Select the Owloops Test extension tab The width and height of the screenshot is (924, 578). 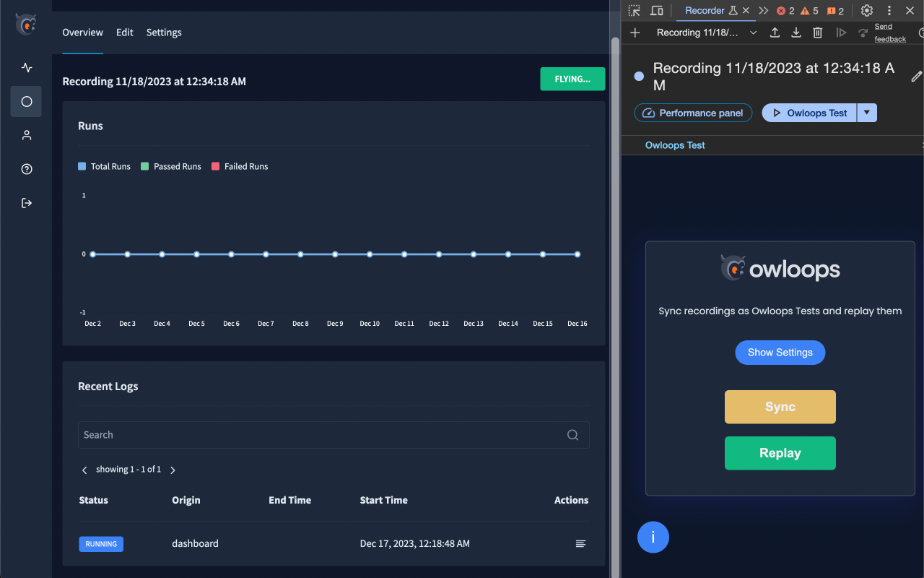(x=675, y=145)
